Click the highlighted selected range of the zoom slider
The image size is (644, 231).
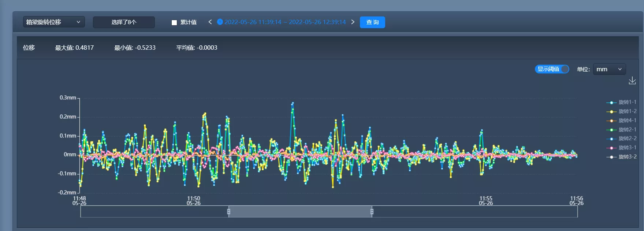(300, 211)
